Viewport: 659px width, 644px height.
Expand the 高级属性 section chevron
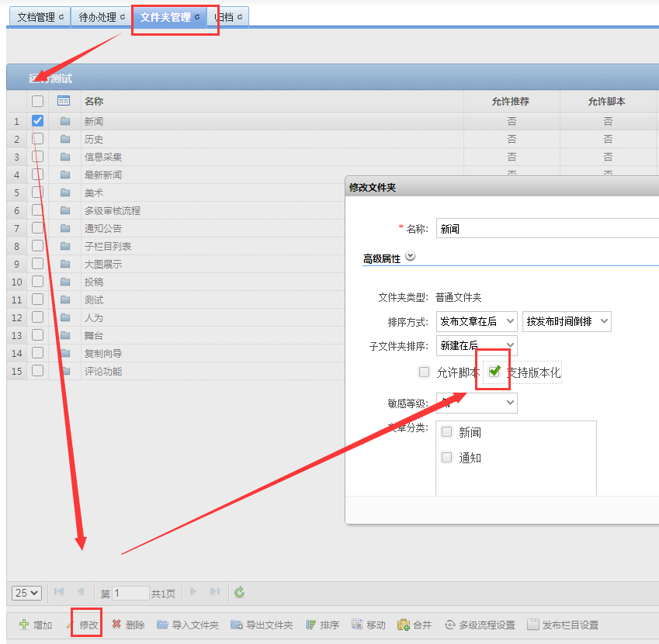click(411, 257)
